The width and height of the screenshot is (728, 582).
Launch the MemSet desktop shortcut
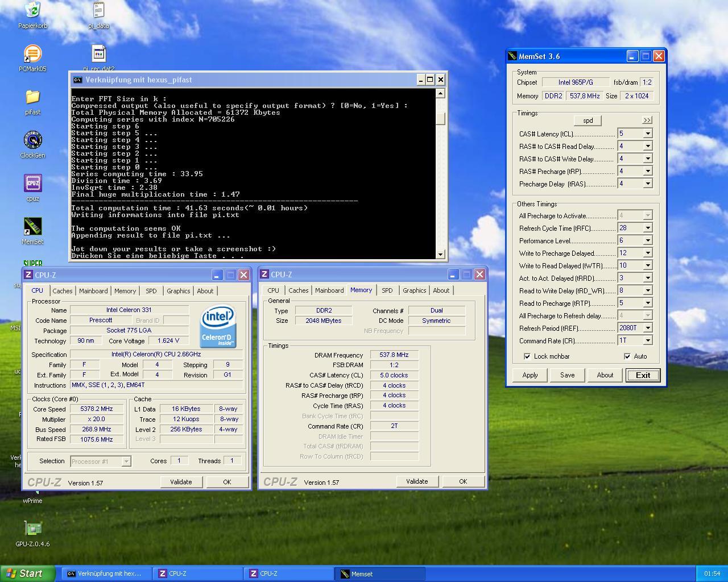click(x=32, y=227)
